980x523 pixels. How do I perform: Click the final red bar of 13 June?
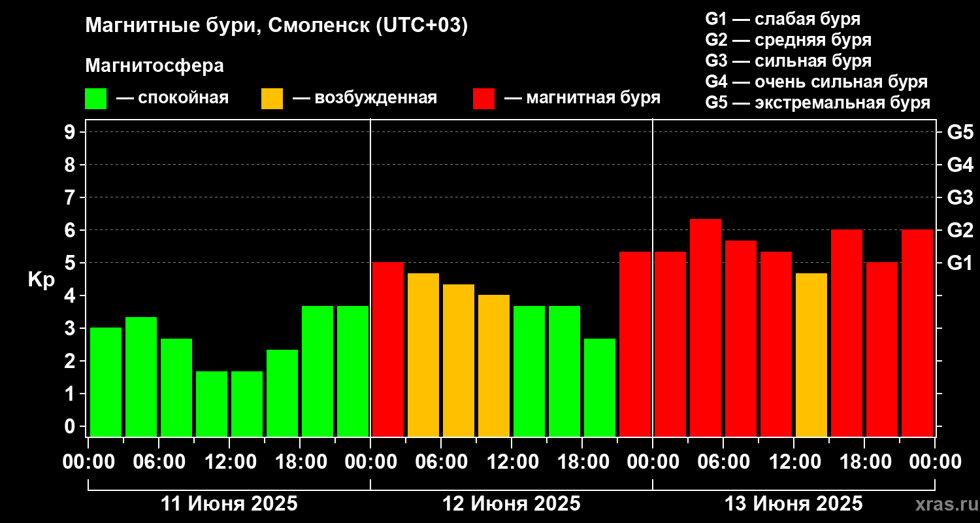coord(917,333)
